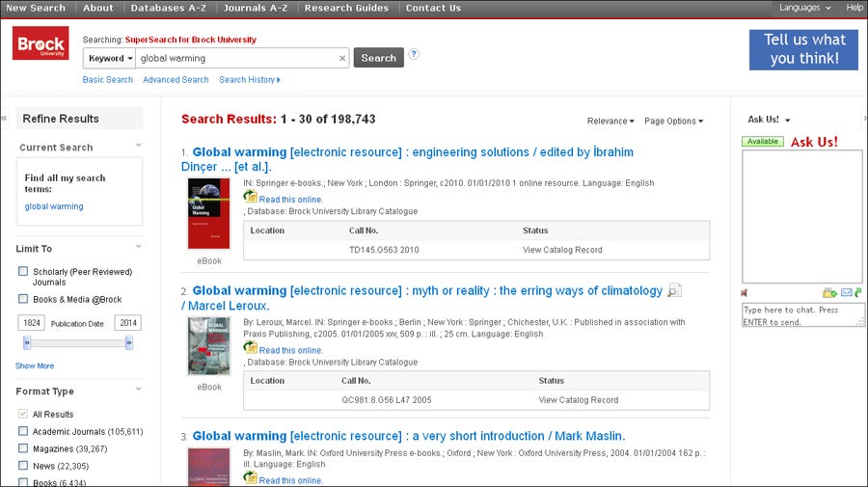
Task: Switch to Advanced Search
Action: pos(176,80)
